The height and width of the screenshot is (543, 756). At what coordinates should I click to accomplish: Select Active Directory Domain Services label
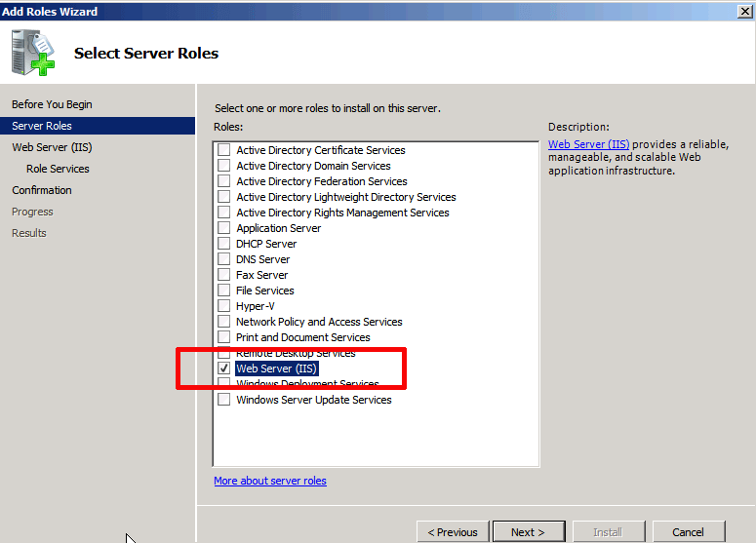313,166
